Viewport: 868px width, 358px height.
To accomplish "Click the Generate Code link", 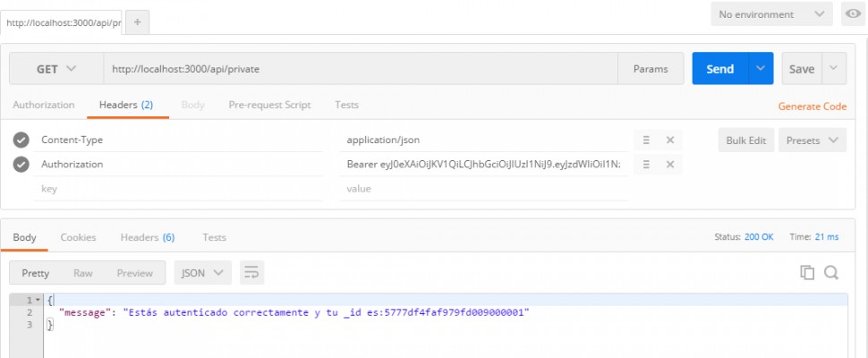I will tap(813, 107).
